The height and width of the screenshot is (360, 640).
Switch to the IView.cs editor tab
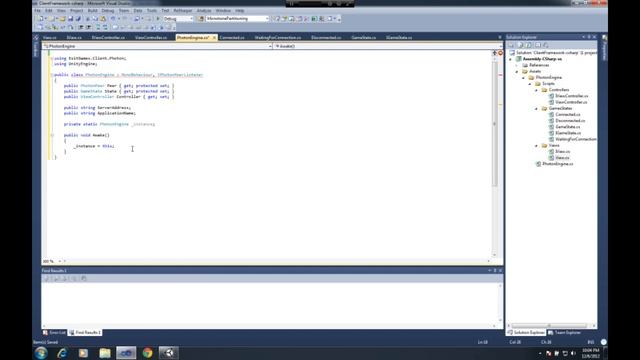pos(74,38)
